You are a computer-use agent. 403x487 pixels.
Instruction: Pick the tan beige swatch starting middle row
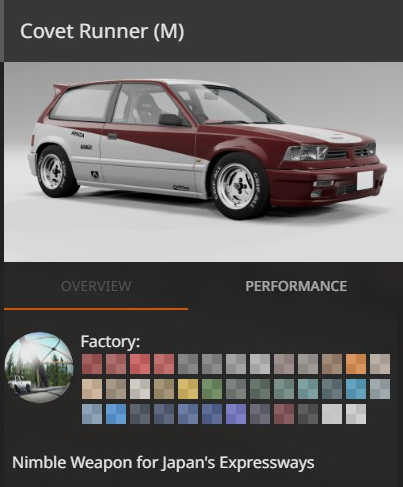pyautogui.click(x=92, y=389)
